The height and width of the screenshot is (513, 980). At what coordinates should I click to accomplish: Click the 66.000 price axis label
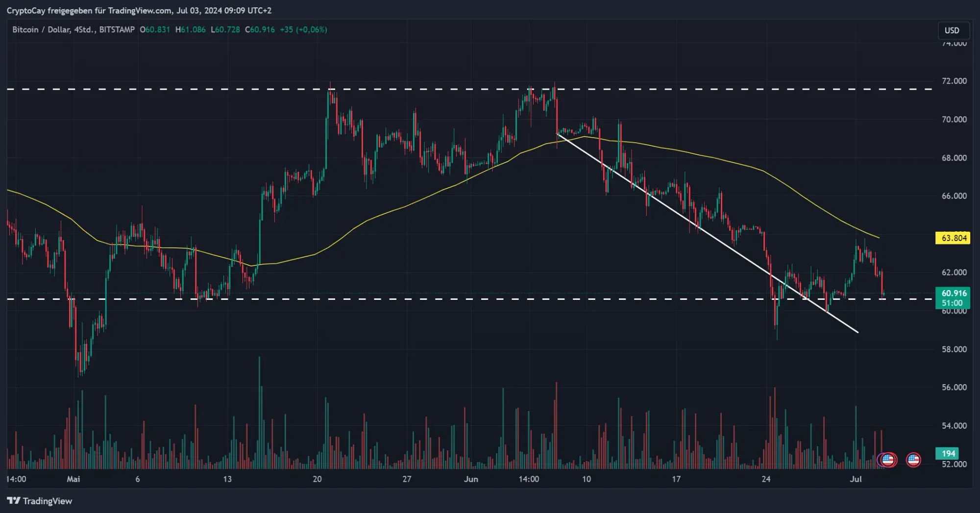(954, 196)
